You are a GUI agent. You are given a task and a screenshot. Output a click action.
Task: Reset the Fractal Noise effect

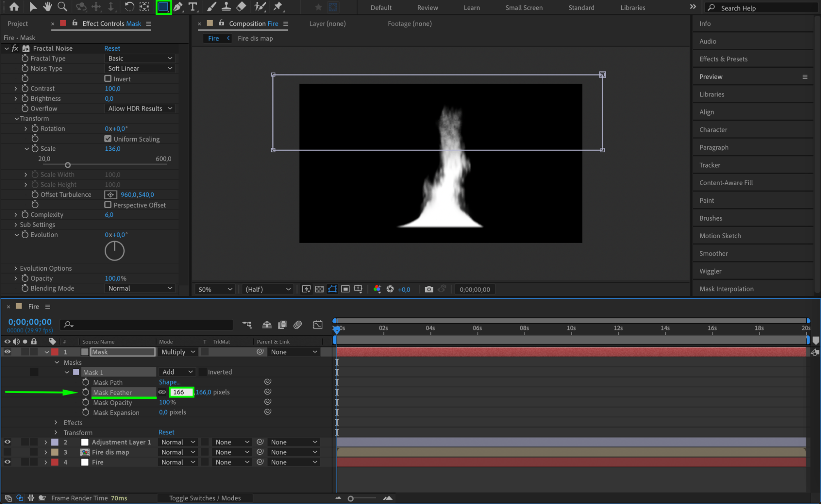112,48
